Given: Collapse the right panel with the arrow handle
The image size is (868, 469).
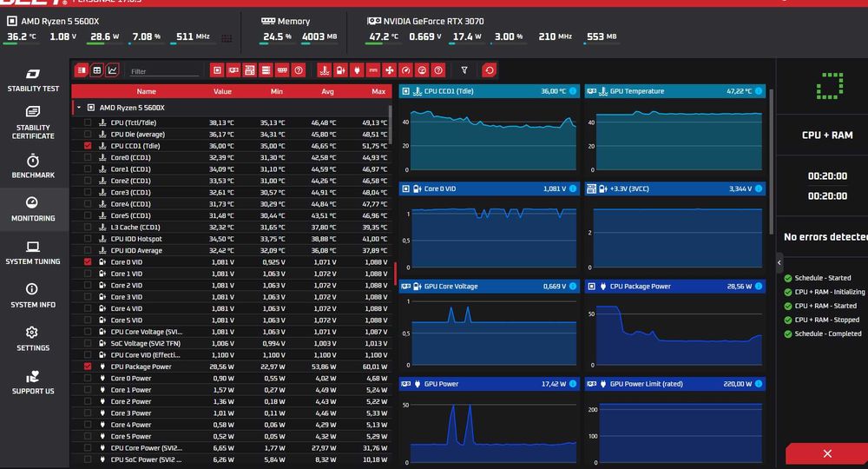Looking at the screenshot, I should 779,262.
